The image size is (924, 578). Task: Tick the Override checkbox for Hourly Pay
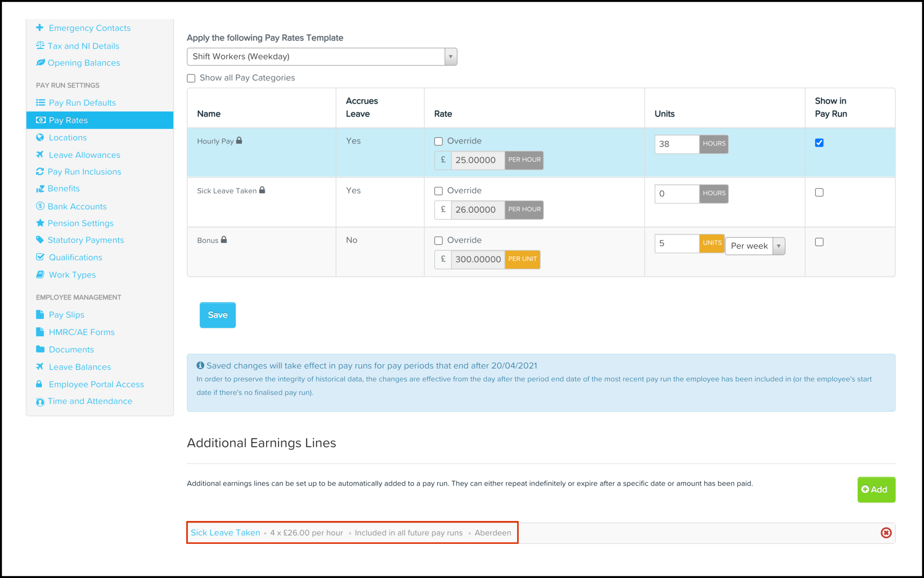(x=438, y=141)
